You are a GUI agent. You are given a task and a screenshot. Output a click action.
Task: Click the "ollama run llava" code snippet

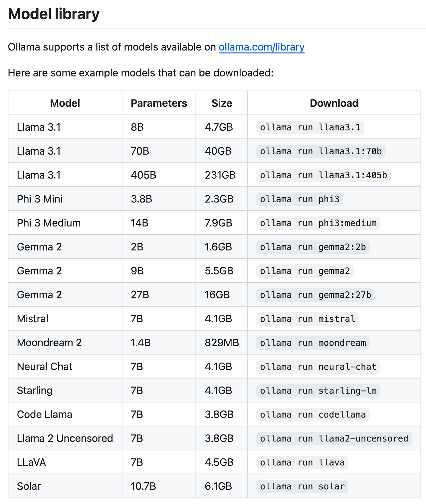[x=302, y=463]
